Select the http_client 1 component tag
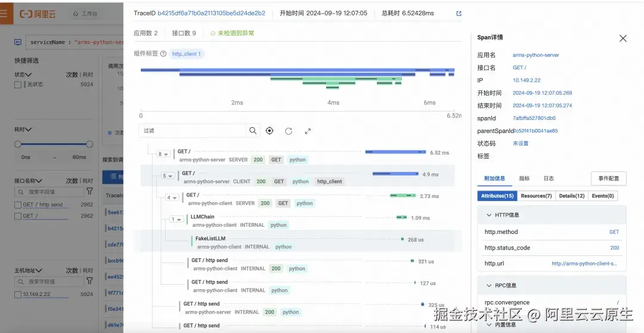 pos(187,54)
